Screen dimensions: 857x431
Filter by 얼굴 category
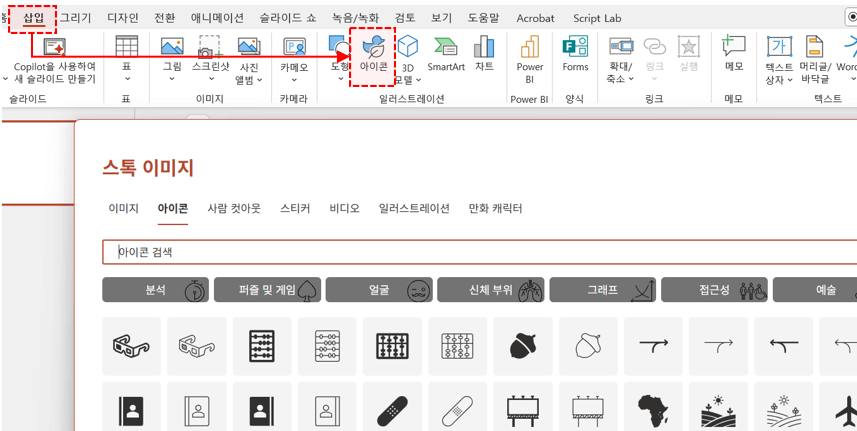379,290
